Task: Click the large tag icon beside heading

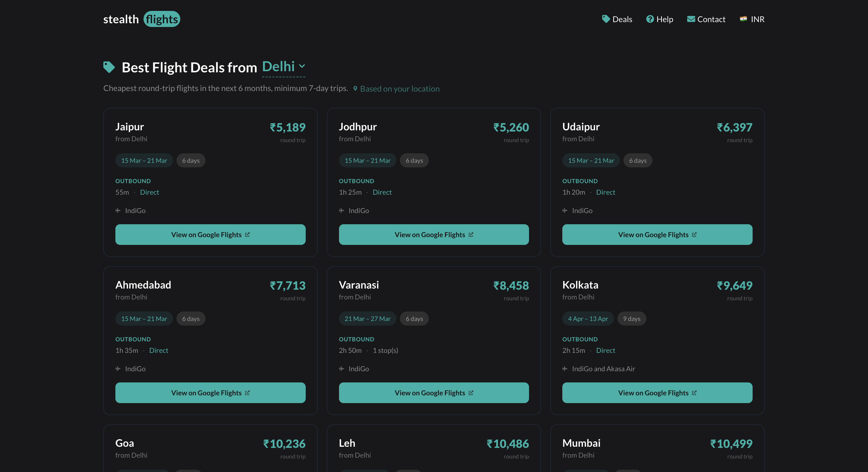Action: [109, 67]
